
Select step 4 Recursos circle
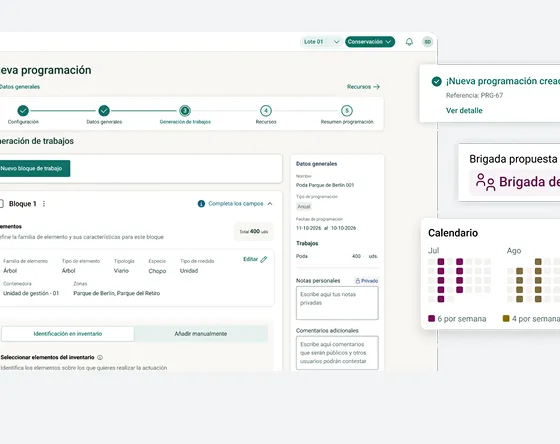pos(266,111)
